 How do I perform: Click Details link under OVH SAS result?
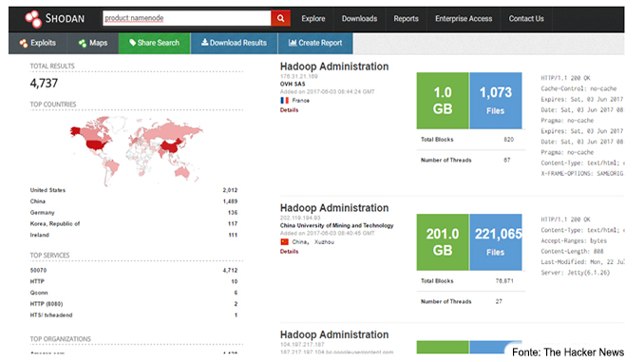coord(289,109)
